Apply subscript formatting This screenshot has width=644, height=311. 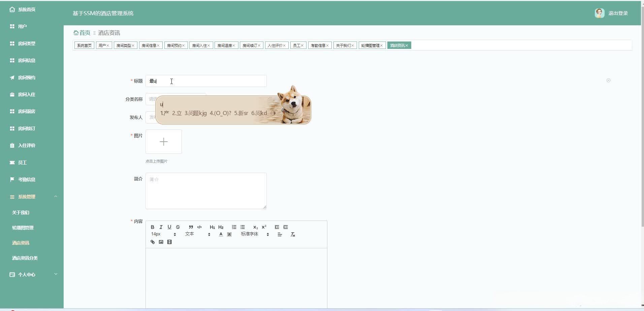click(256, 227)
